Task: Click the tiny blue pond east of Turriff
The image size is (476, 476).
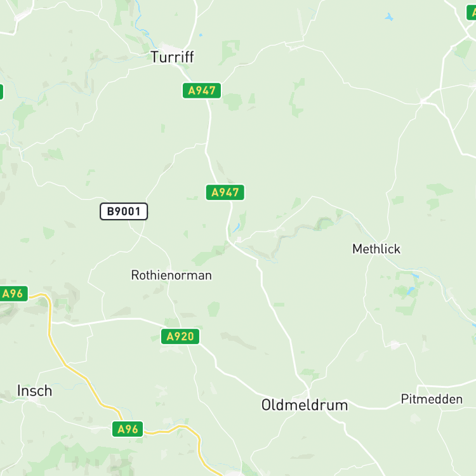Action: (x=201, y=35)
